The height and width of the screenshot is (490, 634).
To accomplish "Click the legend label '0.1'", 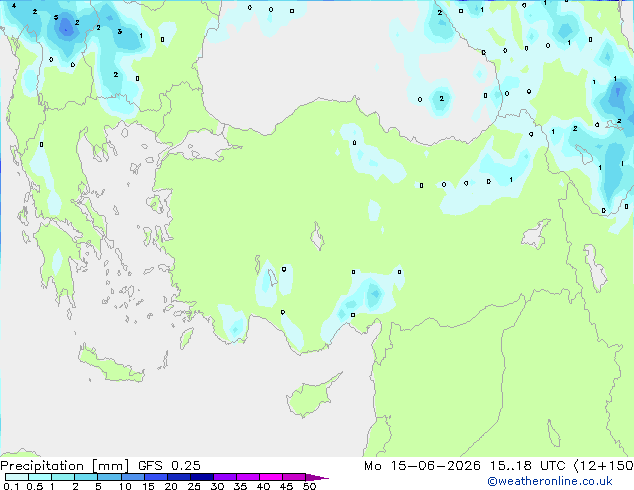I will coord(11,486).
